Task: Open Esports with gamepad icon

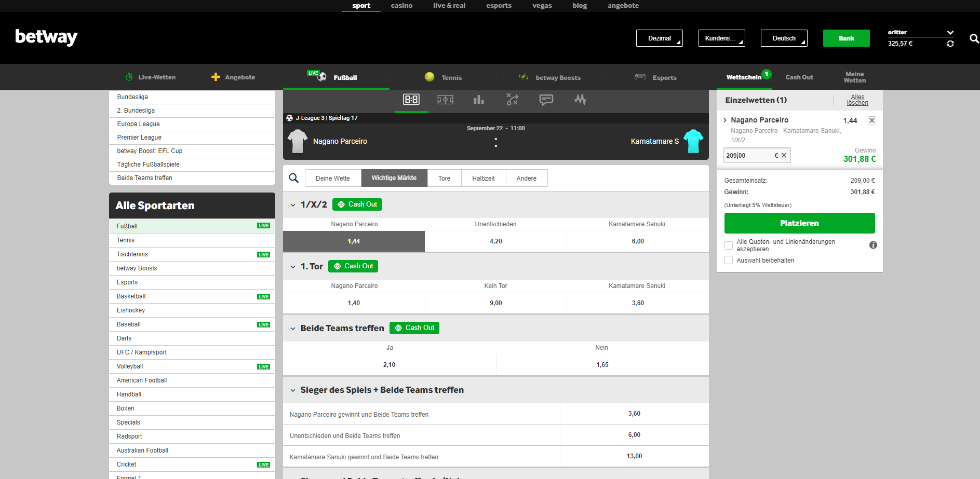Action: click(x=655, y=77)
